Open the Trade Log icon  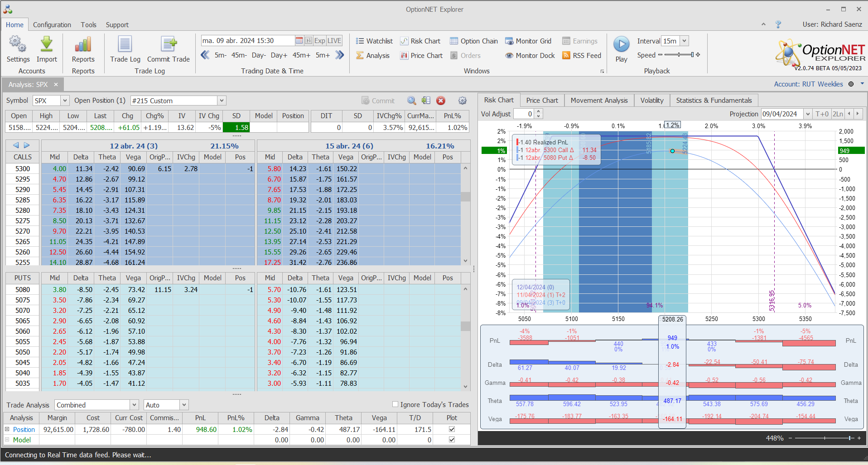(125, 45)
